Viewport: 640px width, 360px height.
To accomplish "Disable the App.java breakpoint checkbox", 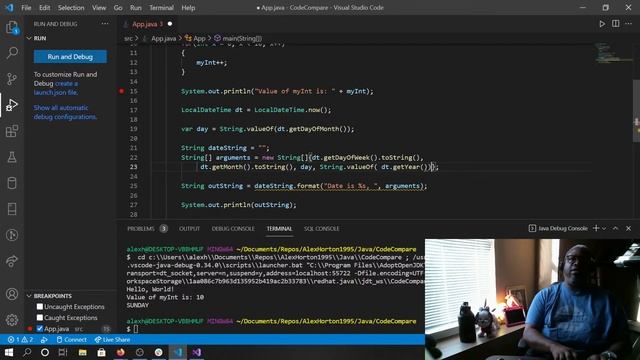I will (40, 329).
